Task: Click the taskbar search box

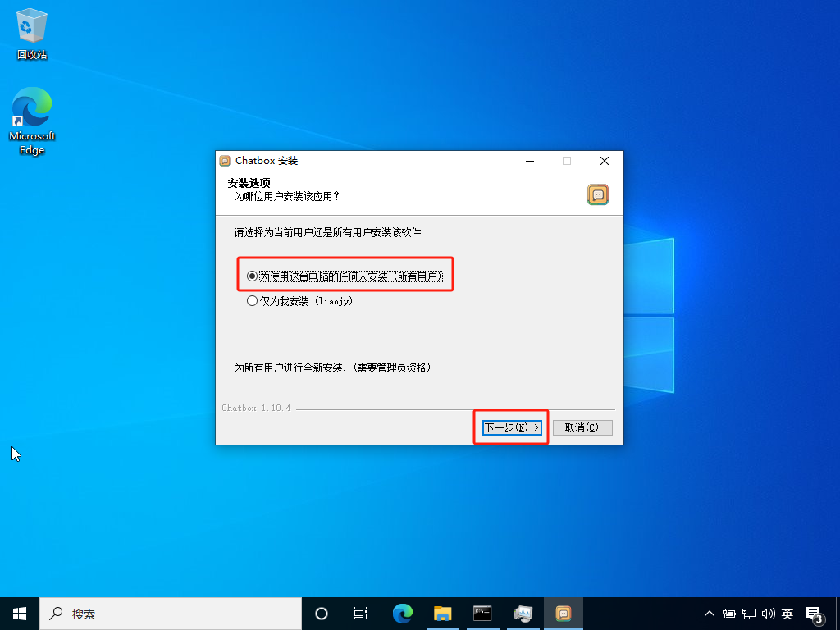Action: pos(171,614)
